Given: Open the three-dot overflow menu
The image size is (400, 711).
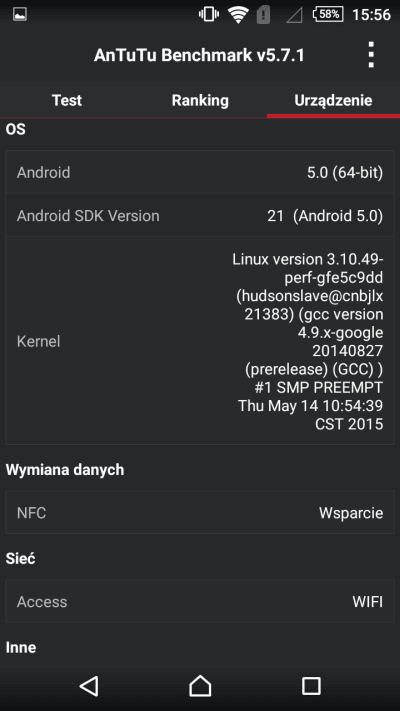Looking at the screenshot, I should tap(371, 55).
